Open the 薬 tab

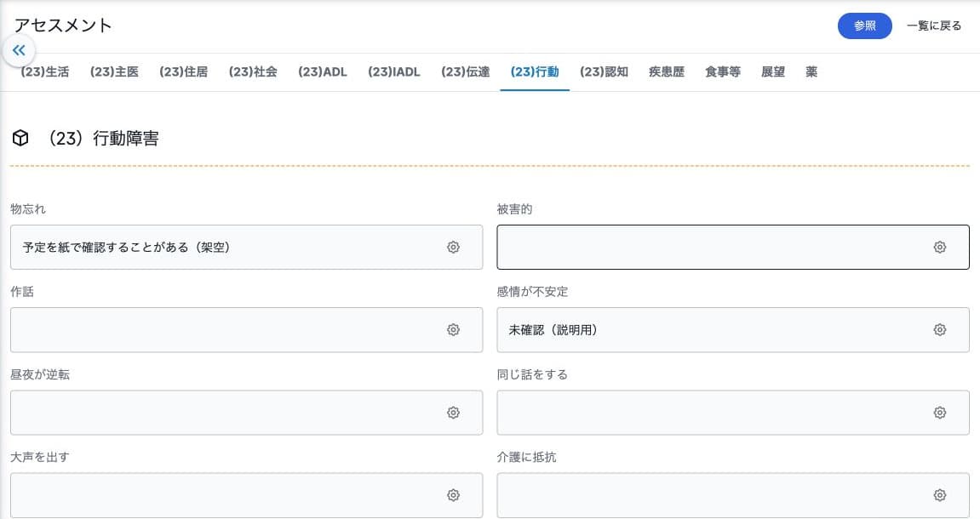click(811, 71)
